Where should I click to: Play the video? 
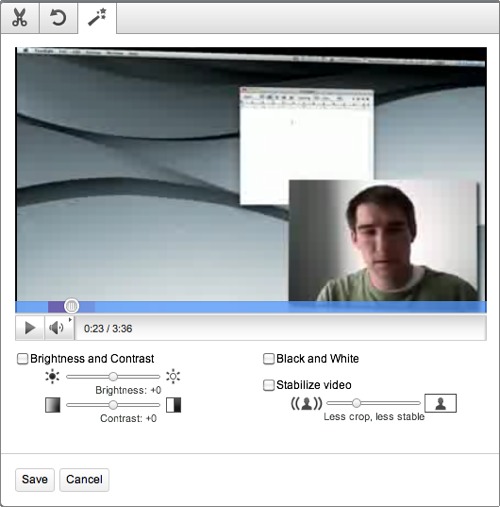pyautogui.click(x=30, y=328)
